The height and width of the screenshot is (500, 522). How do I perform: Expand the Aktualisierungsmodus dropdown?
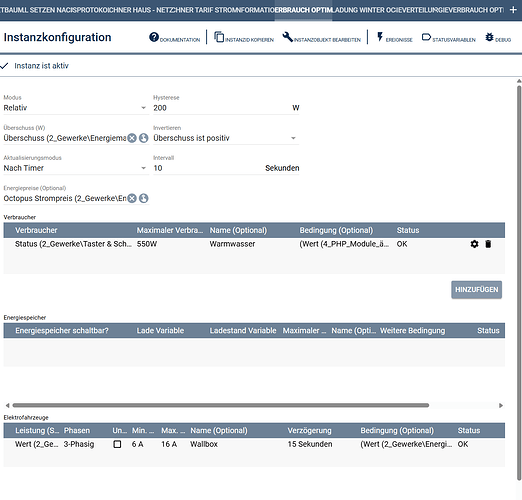pos(76,168)
